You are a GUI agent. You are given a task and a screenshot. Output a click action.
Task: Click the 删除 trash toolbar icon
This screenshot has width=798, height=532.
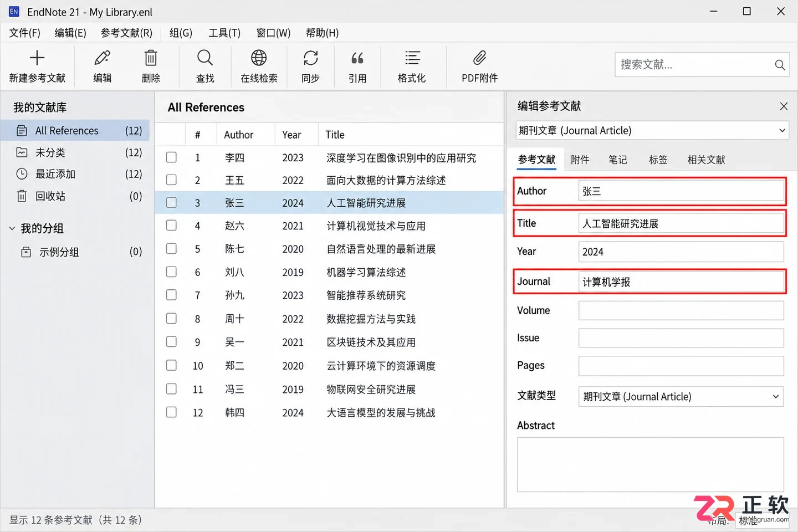151,58
